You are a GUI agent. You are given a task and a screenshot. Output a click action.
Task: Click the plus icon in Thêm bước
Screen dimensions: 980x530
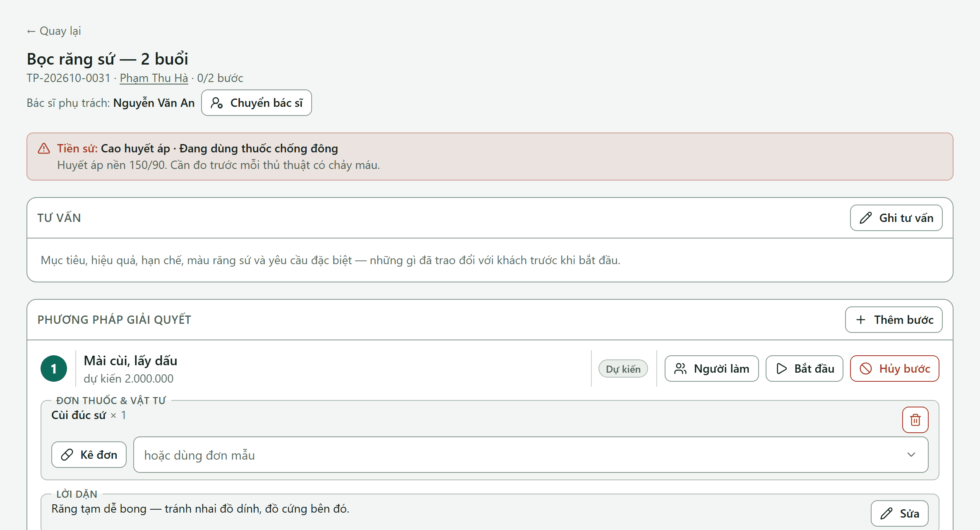pyautogui.click(x=861, y=320)
